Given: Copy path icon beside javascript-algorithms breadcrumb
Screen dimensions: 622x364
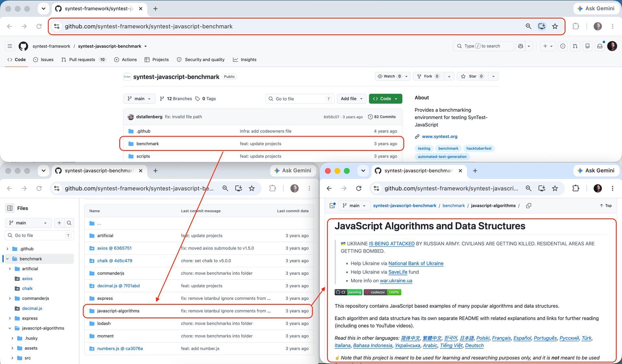Looking at the screenshot, I should 528,206.
